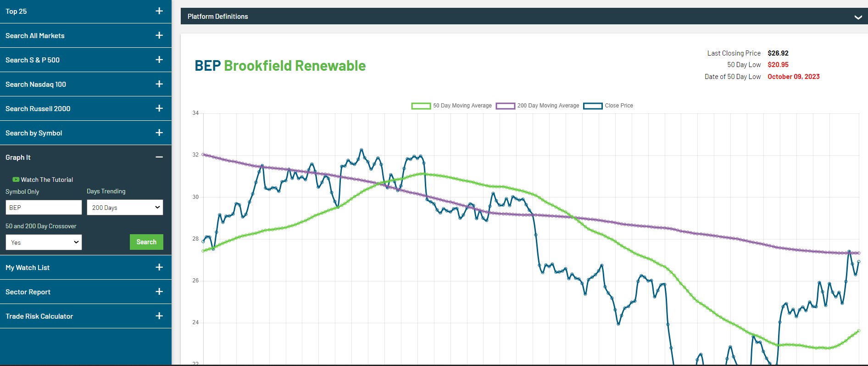Open the Search Russell 2000 section
This screenshot has height=366, width=868.
pyautogui.click(x=86, y=108)
